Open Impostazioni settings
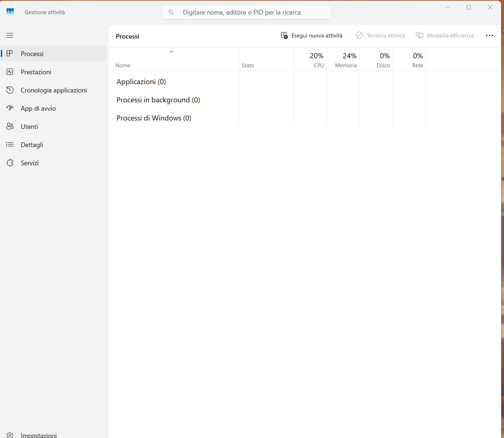 (53, 435)
